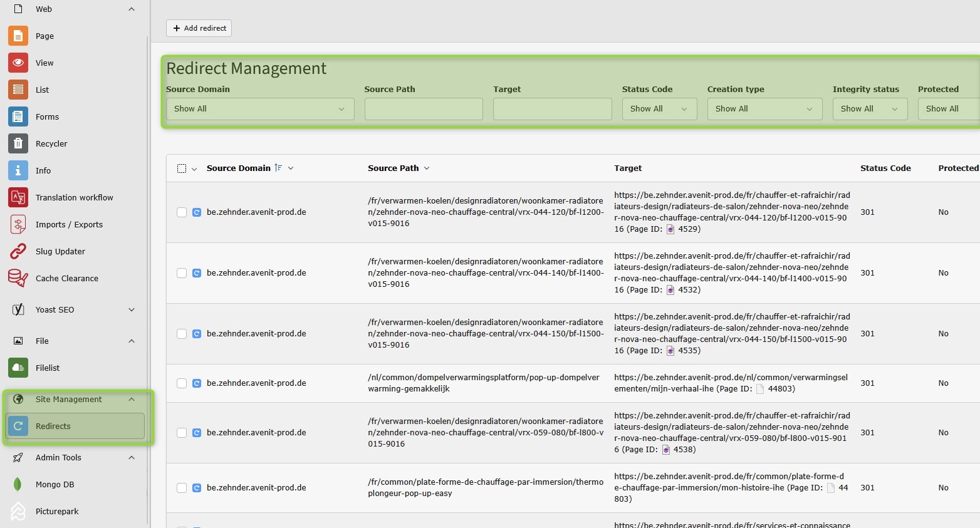Click the View module eye icon
The image size is (980, 528).
[x=18, y=63]
